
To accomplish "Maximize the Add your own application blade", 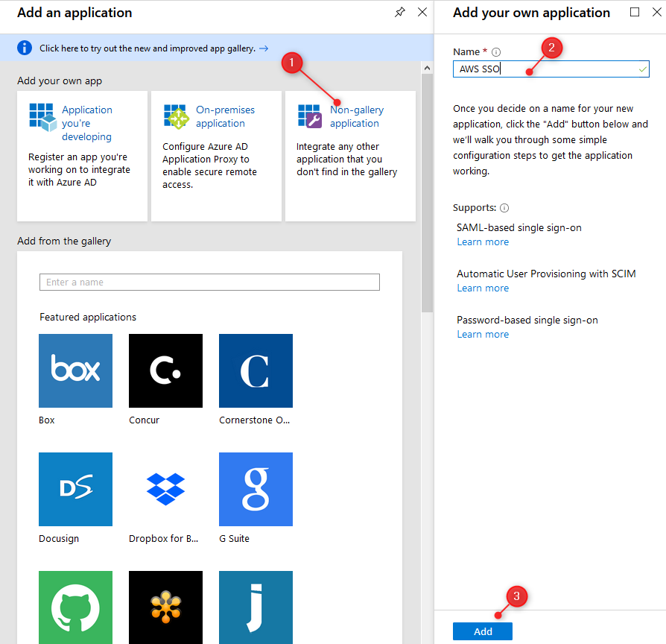I will pos(635,12).
